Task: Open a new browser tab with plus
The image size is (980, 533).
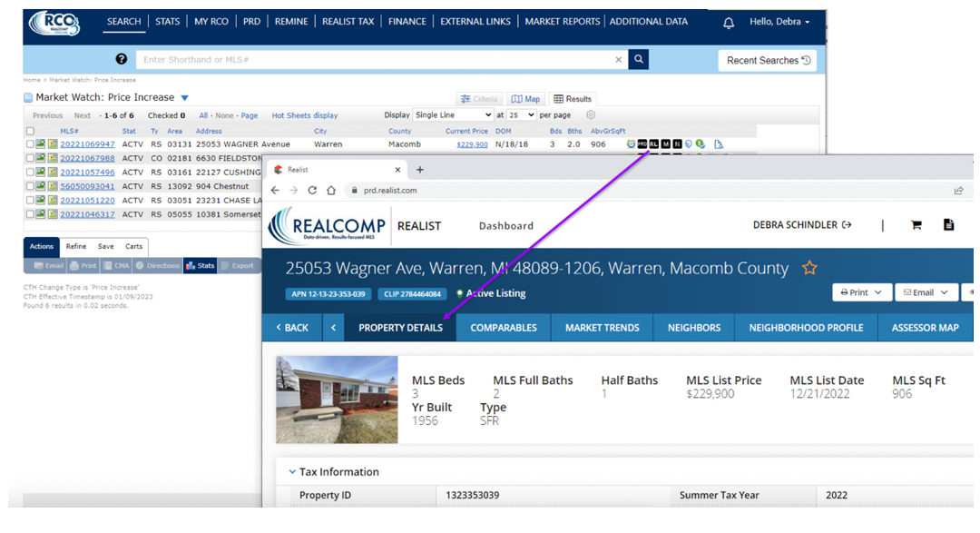Action: pyautogui.click(x=420, y=170)
